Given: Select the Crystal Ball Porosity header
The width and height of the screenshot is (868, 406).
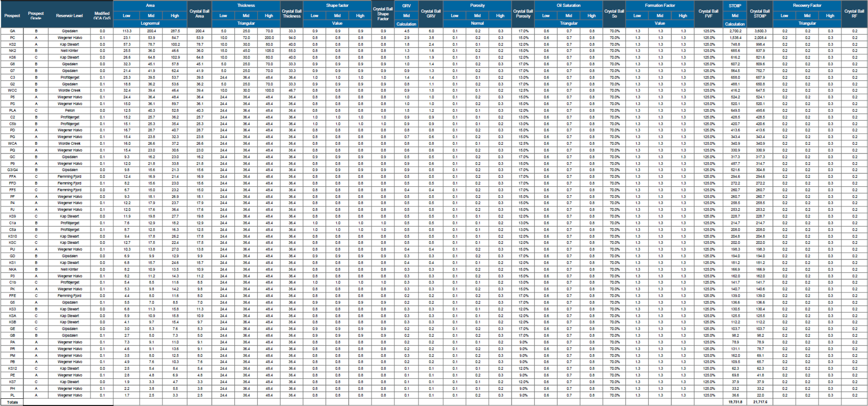Looking at the screenshot, I should [523, 13].
